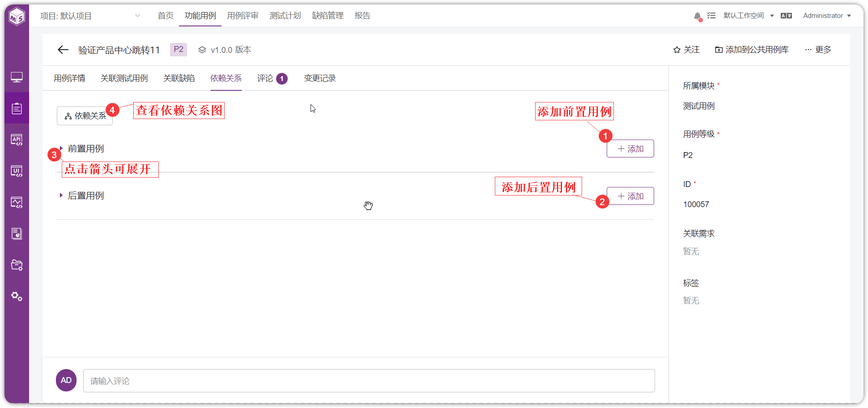Click the 依赖关系 graph button
This screenshot has width=868, height=408.
tap(85, 116)
